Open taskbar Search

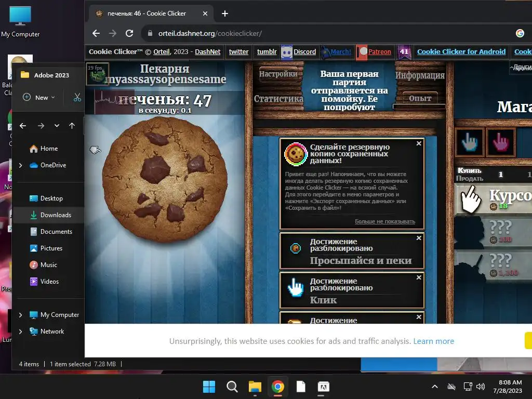(232, 387)
